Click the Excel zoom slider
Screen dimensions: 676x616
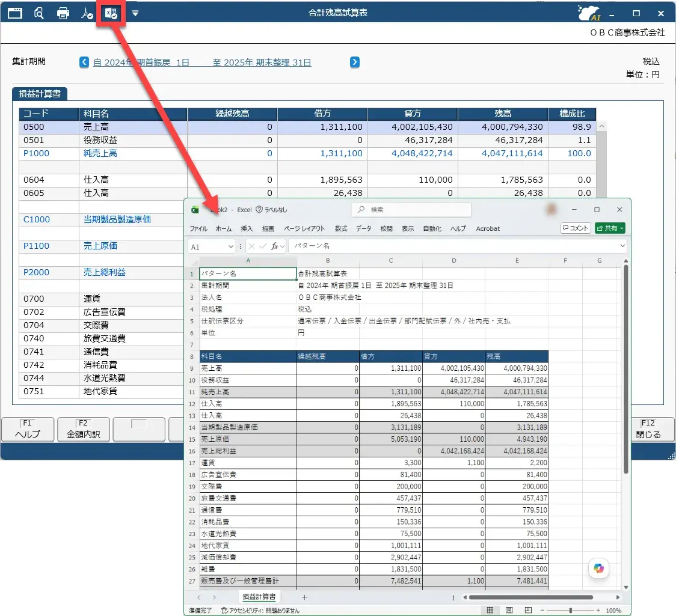pyautogui.click(x=570, y=611)
